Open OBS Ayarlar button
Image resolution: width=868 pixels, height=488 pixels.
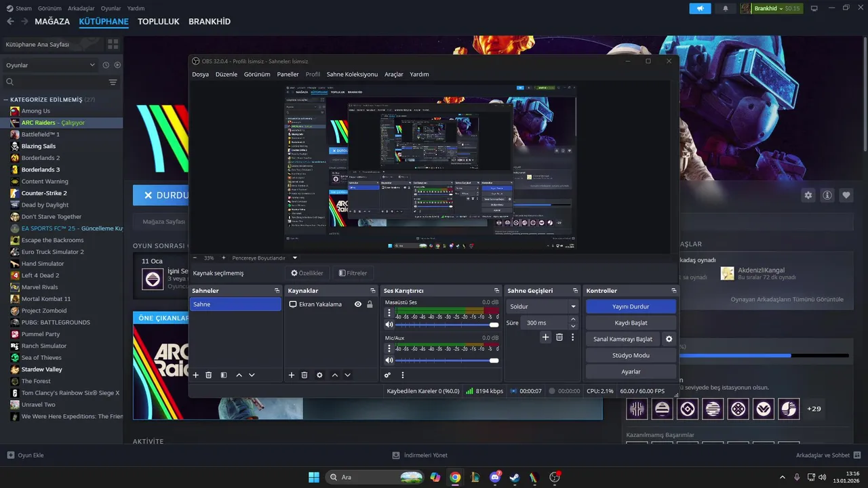click(631, 371)
